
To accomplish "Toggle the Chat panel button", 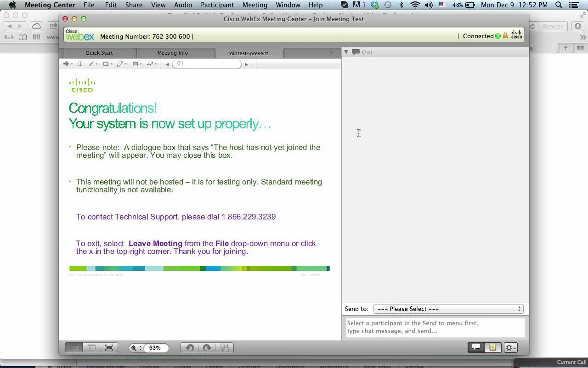I will click(x=476, y=347).
